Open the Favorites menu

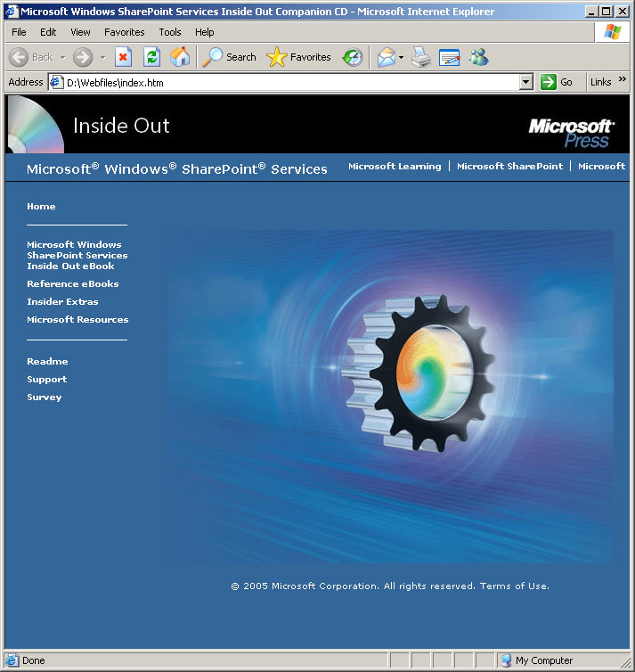(125, 32)
